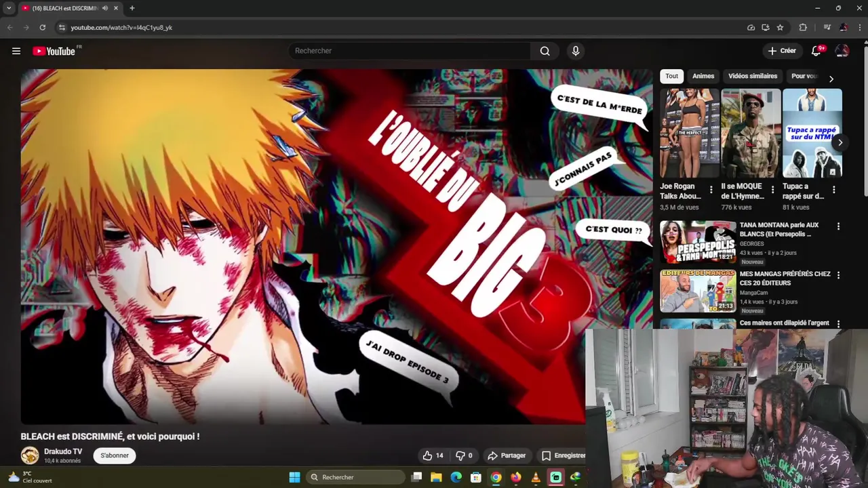This screenshot has height=488, width=868.
Task: Open the Windows Start menu
Action: [x=294, y=477]
